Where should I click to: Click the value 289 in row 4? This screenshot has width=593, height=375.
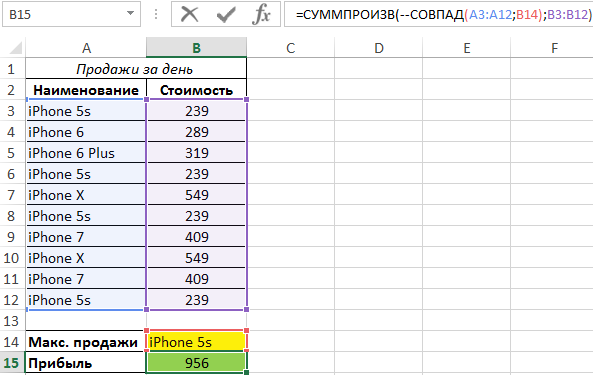197,132
